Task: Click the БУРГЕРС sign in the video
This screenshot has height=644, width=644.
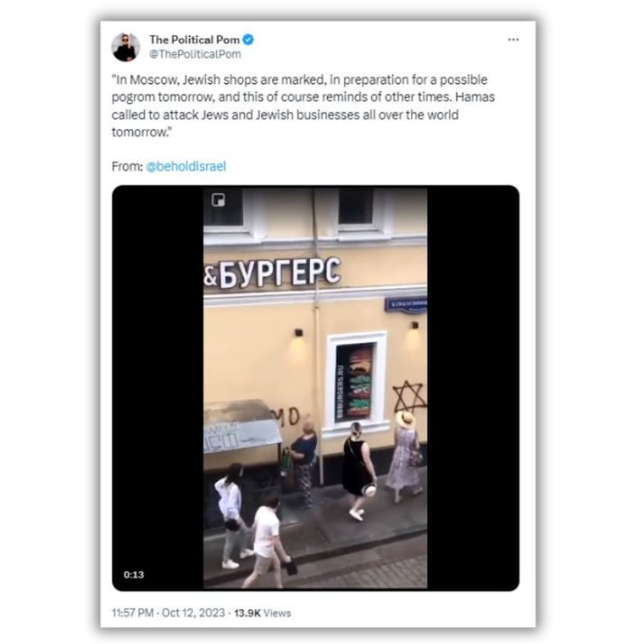Action: tap(272, 273)
